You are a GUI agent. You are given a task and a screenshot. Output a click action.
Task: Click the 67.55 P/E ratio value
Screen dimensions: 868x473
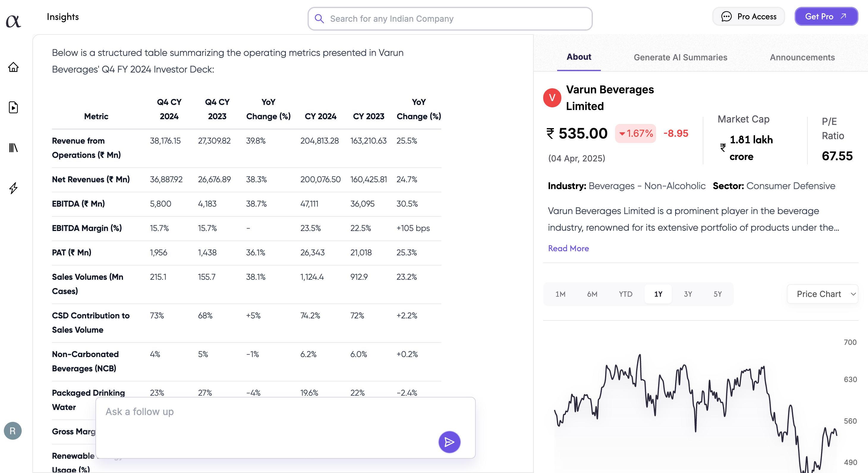point(837,156)
